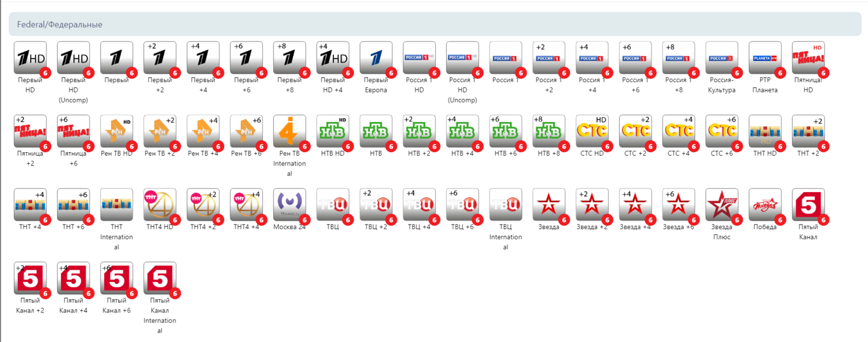This screenshot has width=868, height=342.
Task: Open the ТНТ HD channel icon
Action: coord(765,131)
